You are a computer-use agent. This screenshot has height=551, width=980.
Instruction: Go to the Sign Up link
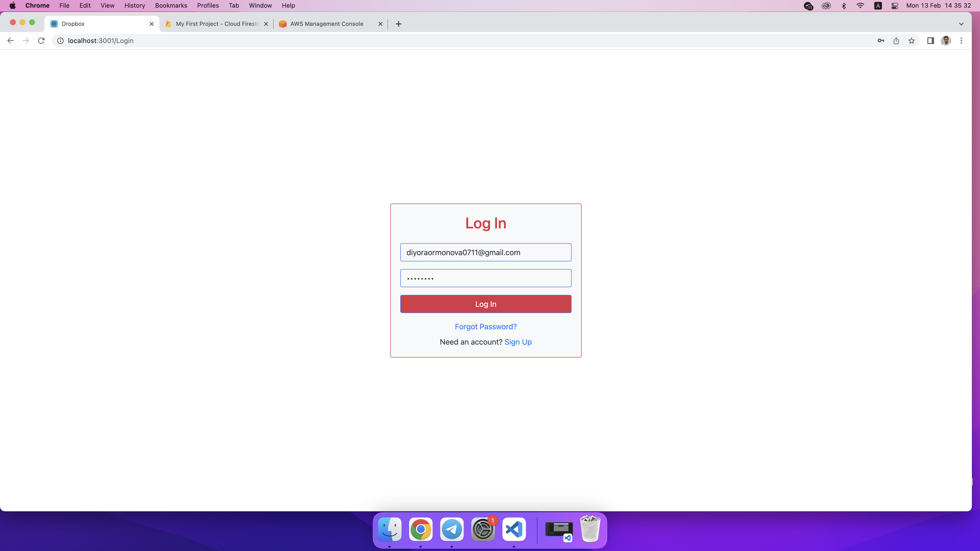pos(518,342)
